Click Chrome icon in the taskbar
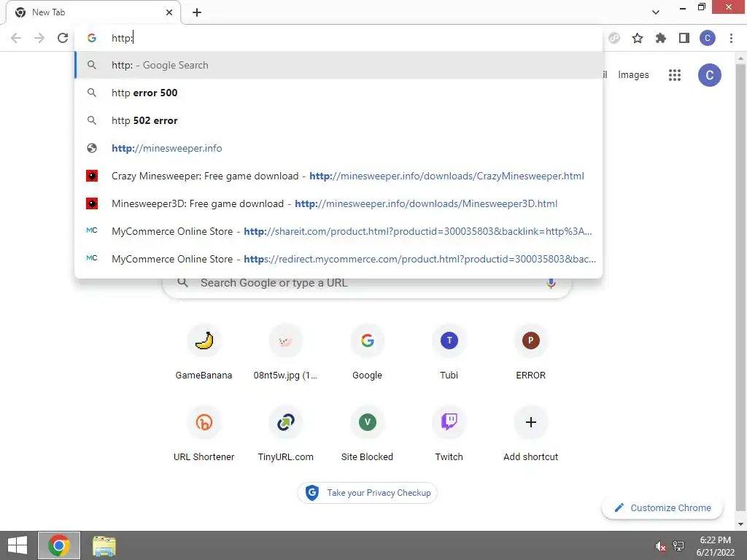747x560 pixels. pos(58,545)
